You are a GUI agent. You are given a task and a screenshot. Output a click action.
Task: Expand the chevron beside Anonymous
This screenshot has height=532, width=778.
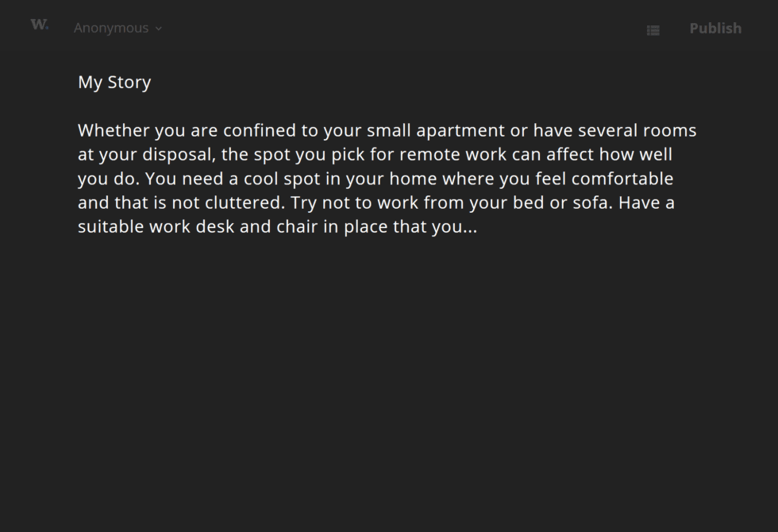(159, 29)
